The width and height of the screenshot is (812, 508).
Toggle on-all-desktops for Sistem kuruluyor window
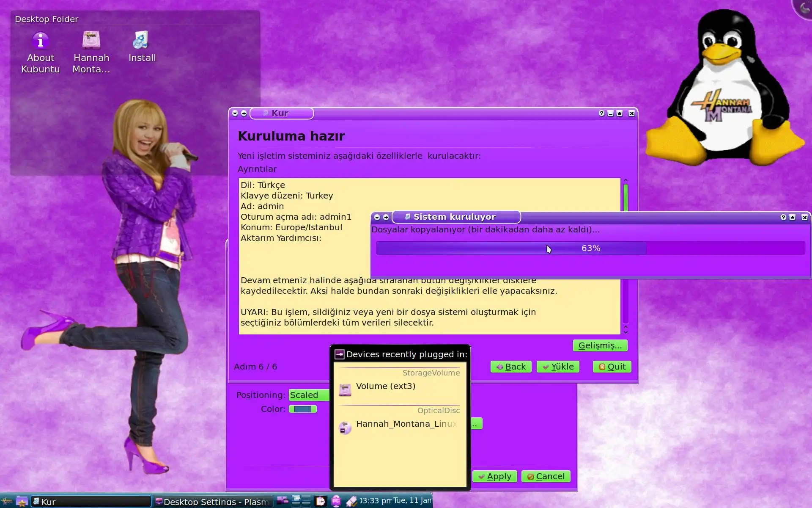click(x=386, y=217)
